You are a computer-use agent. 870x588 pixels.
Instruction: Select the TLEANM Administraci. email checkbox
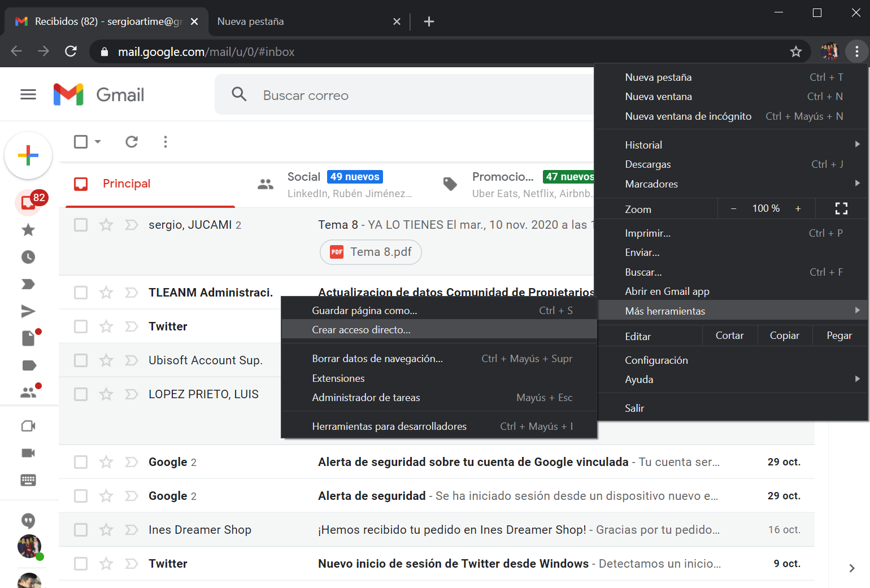[81, 293]
